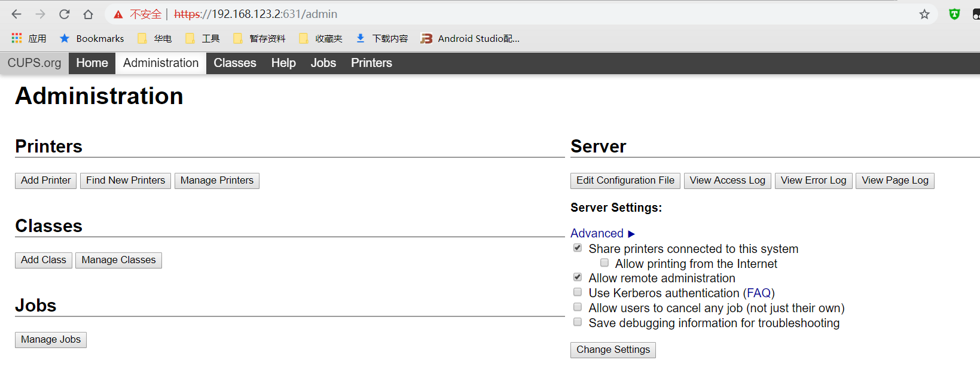
Task: Open the Bookmarks star folder
Action: [x=91, y=38]
